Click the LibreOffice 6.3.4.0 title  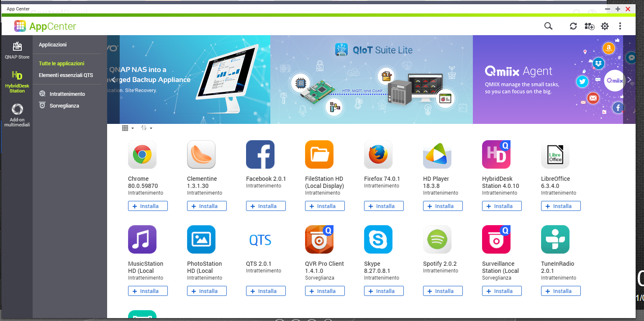[x=556, y=182]
